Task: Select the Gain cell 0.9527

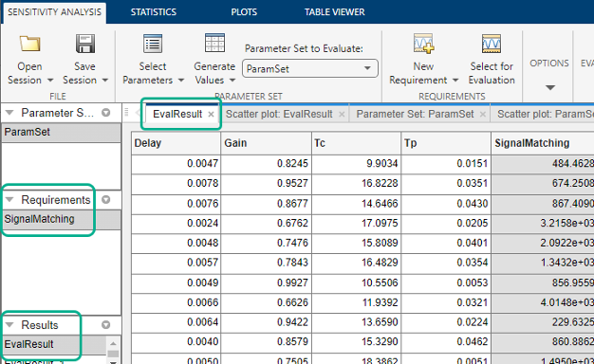Action: coord(266,184)
